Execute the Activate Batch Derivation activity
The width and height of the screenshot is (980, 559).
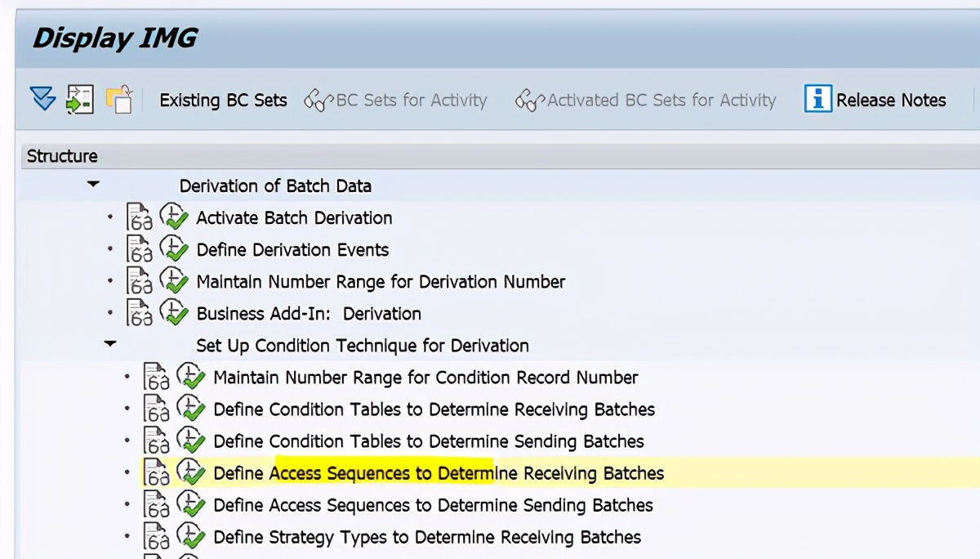174,217
